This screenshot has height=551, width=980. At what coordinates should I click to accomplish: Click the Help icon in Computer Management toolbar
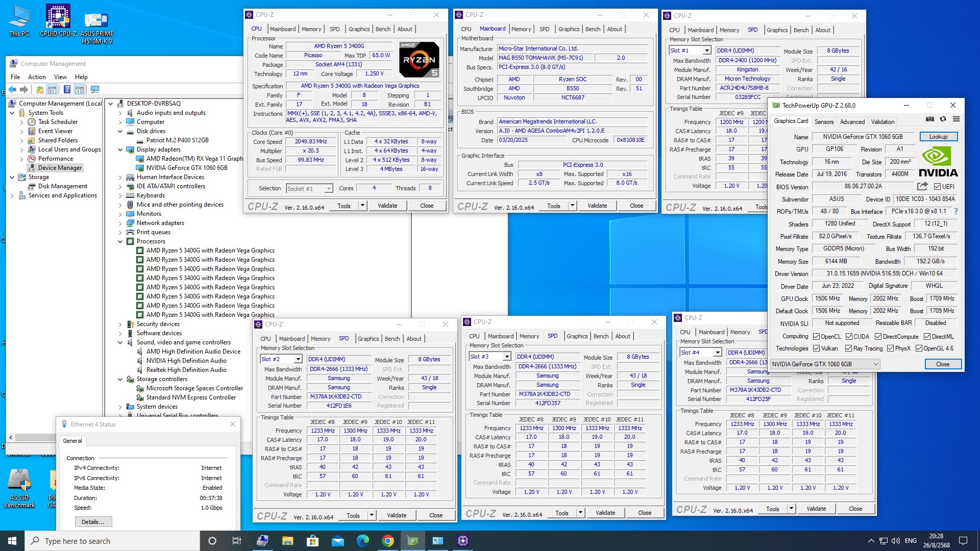click(x=67, y=90)
